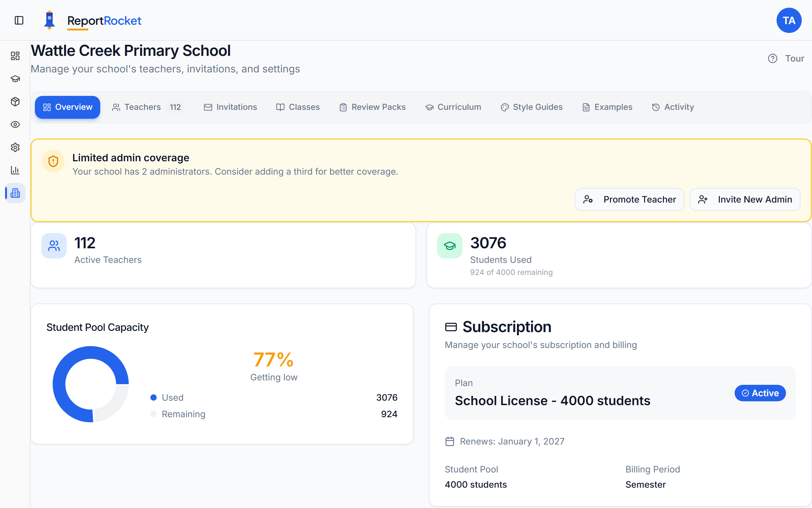The height and width of the screenshot is (508, 812).
Task: Click the 'Semester' billing period value
Action: pos(645,485)
